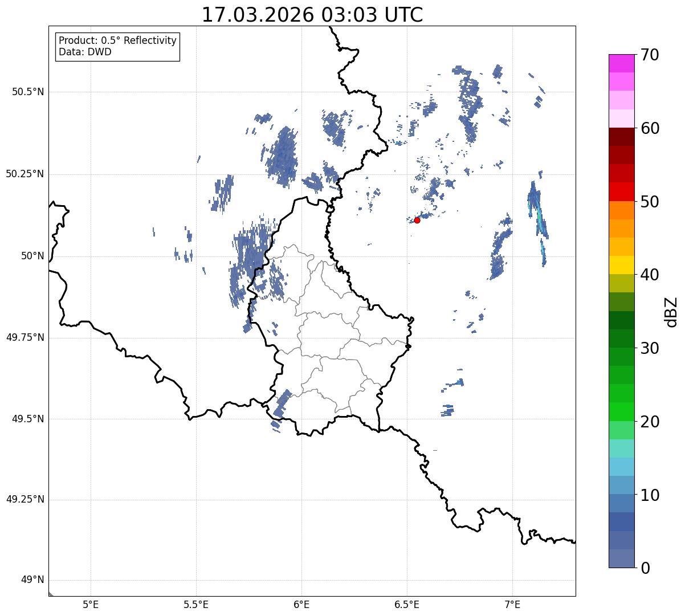This screenshot has width=685, height=616.
Task: Click the 'dBZ' colorbar label
Action: pyautogui.click(x=671, y=312)
